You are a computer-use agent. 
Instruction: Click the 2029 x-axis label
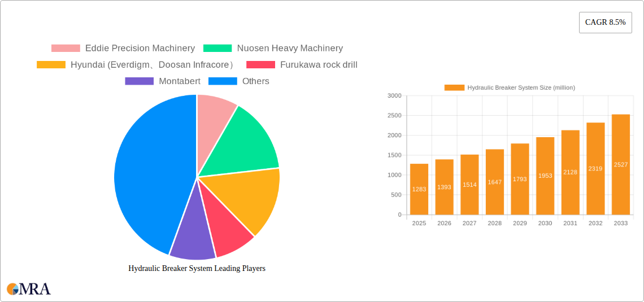click(520, 223)
